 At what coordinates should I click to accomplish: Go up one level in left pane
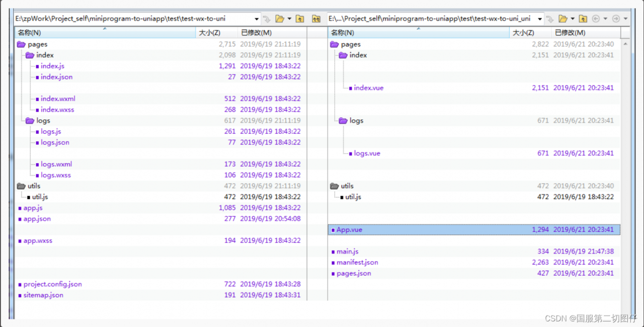coord(299,19)
